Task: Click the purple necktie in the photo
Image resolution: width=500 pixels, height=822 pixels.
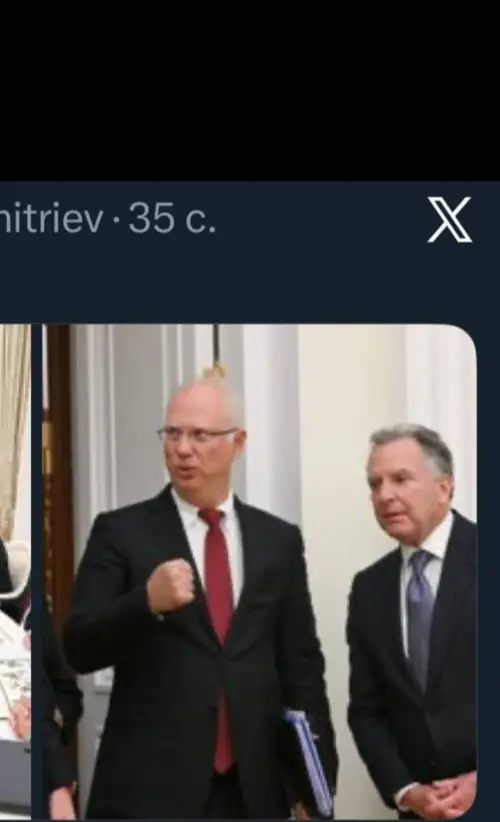Action: (x=421, y=619)
